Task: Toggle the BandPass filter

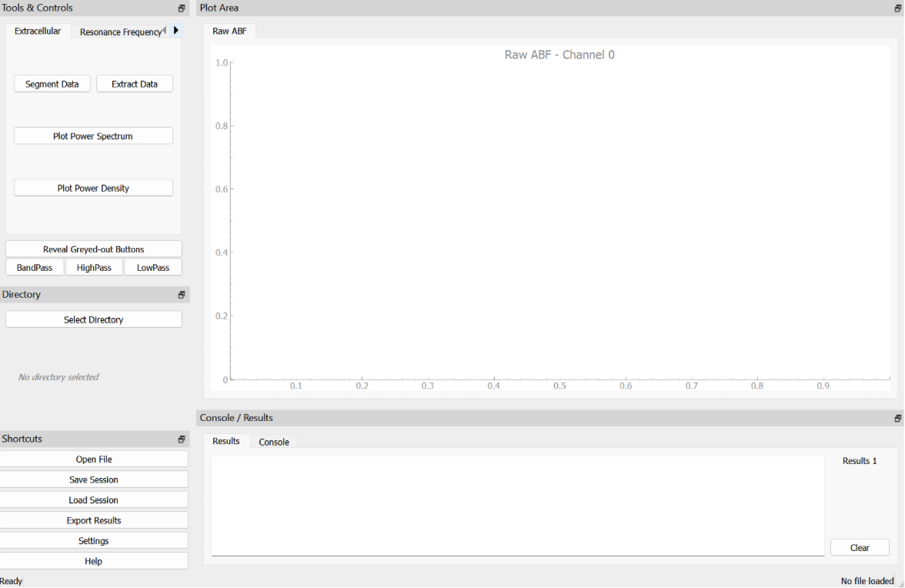Action: 34,267
